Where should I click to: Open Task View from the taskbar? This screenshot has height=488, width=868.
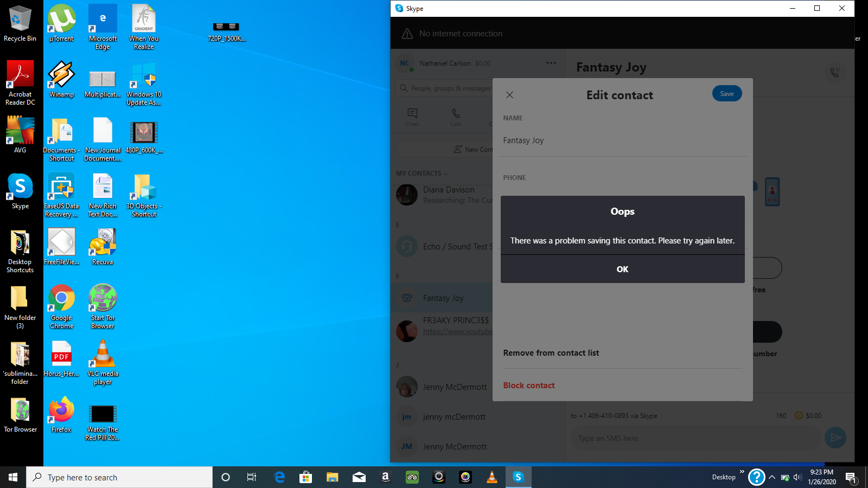coord(252,477)
